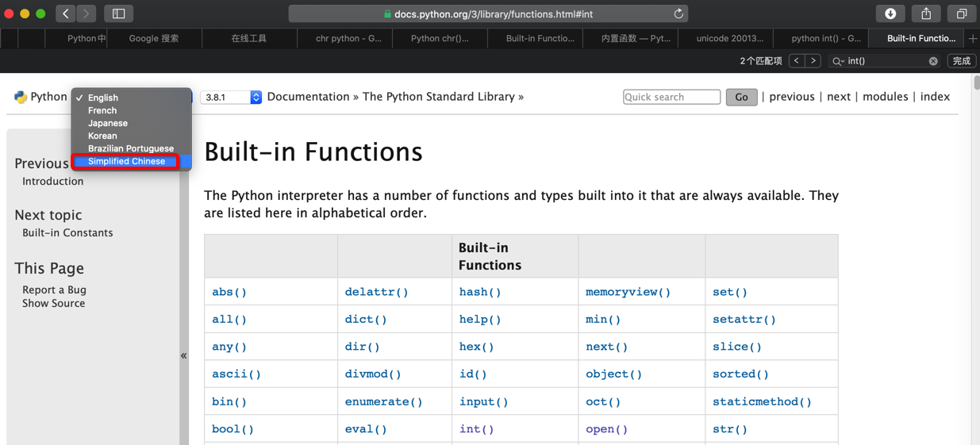Open the enumerate() function link

tap(383, 401)
